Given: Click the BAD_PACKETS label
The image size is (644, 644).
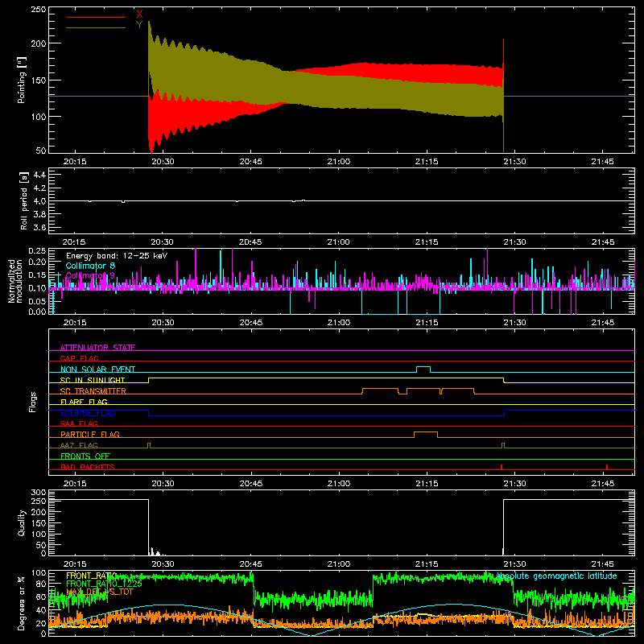Looking at the screenshot, I should click(x=88, y=467).
